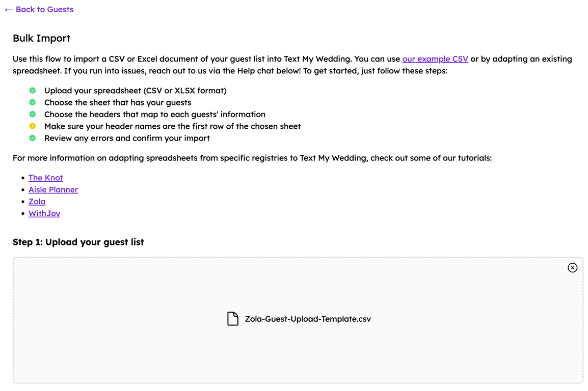Screen dimensions: 588x391
Task: Open the Aisle Planner tutorial
Action: click(54, 189)
